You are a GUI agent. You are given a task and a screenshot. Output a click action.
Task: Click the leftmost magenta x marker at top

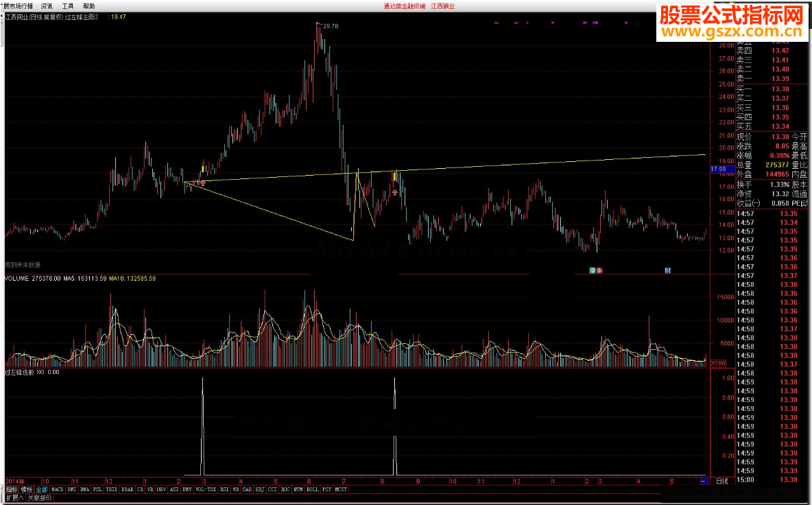pos(496,23)
